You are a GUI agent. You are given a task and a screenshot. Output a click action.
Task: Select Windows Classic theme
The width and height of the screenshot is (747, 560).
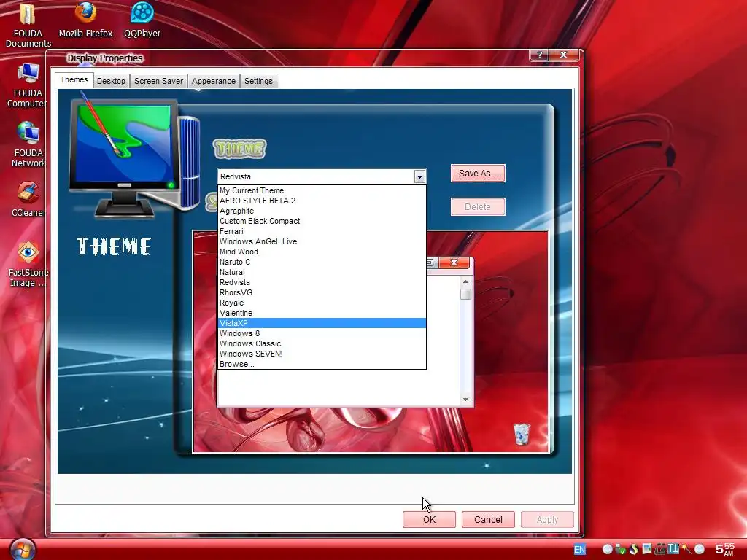(x=322, y=344)
